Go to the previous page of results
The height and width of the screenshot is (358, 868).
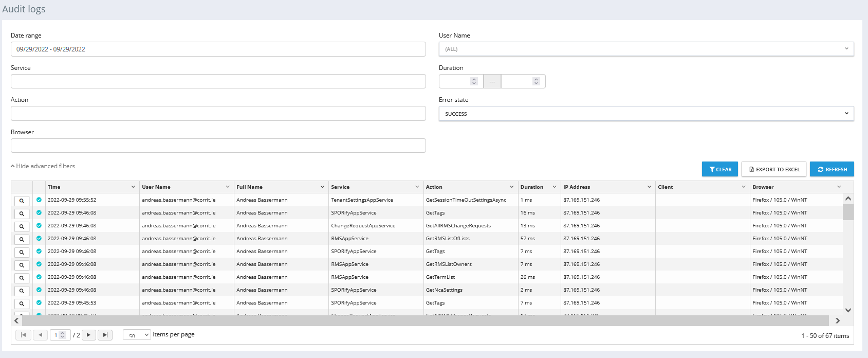click(40, 335)
